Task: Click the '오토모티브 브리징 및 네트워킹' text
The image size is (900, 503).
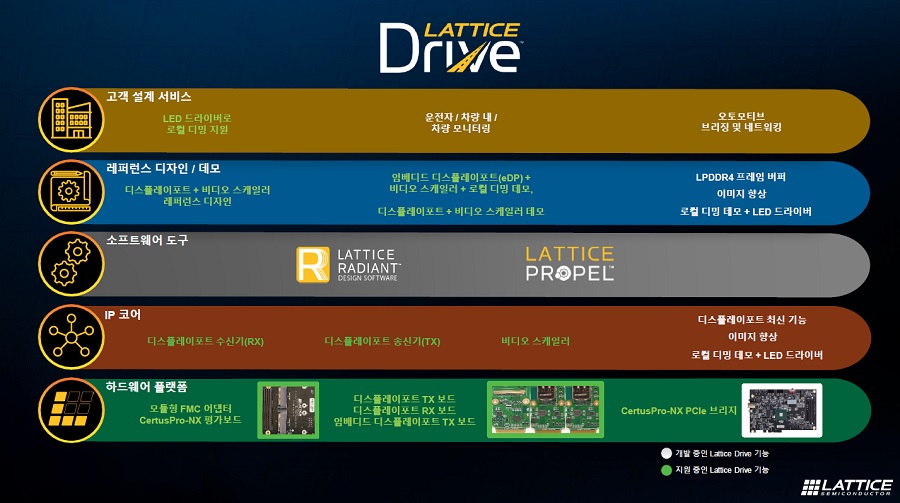Action: [x=741, y=122]
